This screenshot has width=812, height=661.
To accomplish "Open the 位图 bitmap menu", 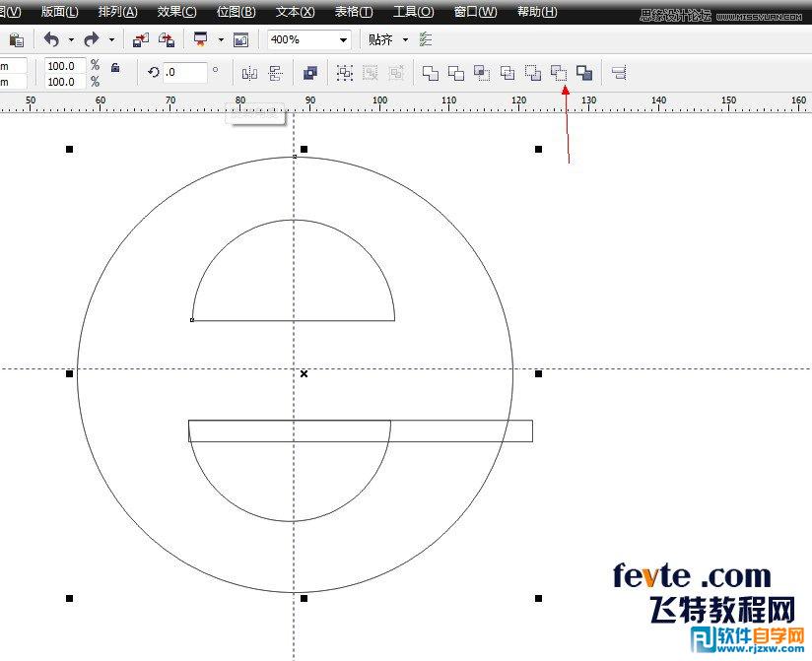I will (235, 12).
